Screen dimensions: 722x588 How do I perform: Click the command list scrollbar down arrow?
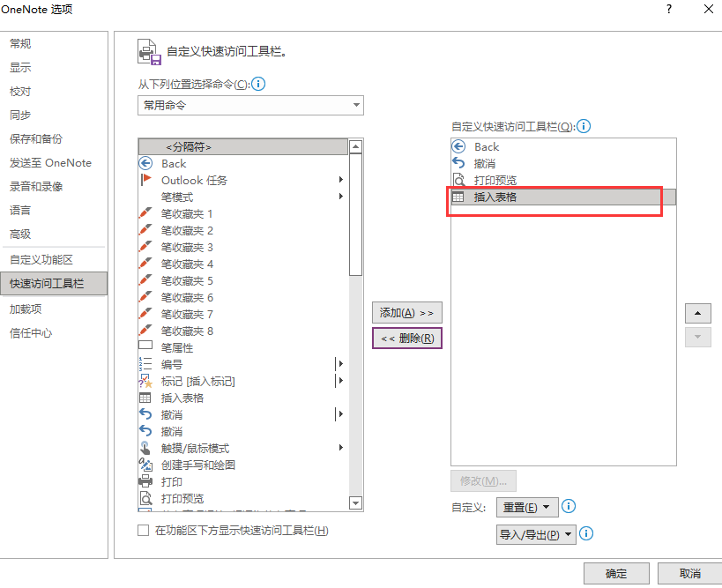(357, 502)
